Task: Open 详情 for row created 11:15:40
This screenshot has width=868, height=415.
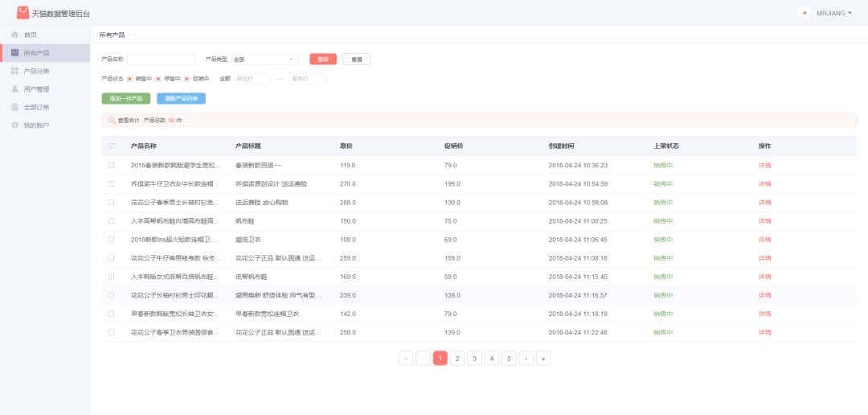Action: (765, 277)
